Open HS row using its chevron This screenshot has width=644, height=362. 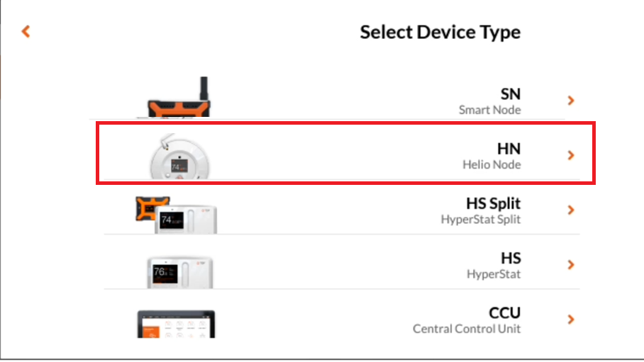coord(571,265)
